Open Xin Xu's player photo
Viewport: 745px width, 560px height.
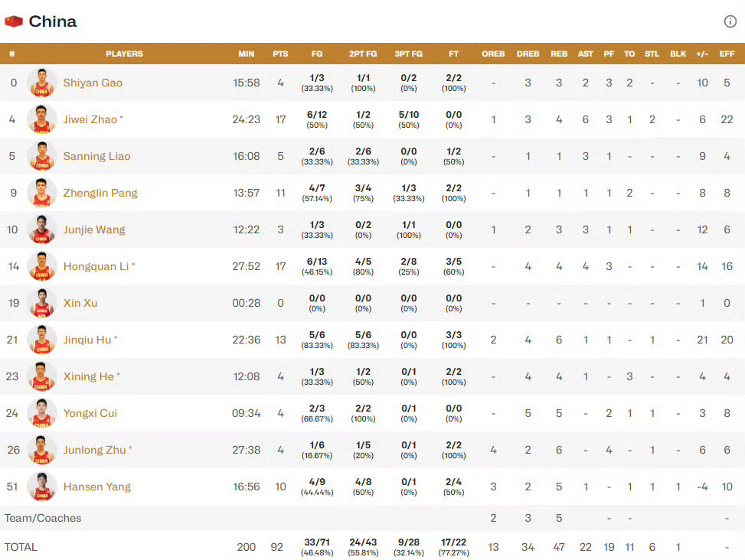42,303
